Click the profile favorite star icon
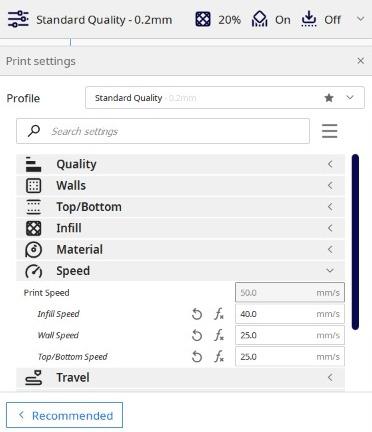The width and height of the screenshot is (372, 432). coord(329,98)
